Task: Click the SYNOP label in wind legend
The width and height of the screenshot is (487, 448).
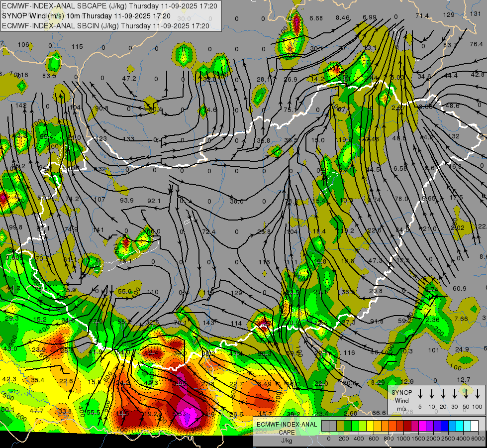Action: 401,392
